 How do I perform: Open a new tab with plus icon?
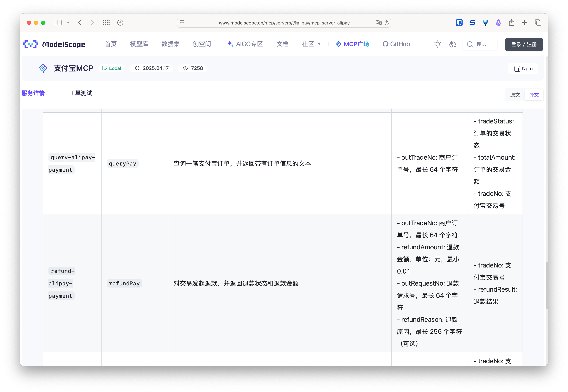525,23
